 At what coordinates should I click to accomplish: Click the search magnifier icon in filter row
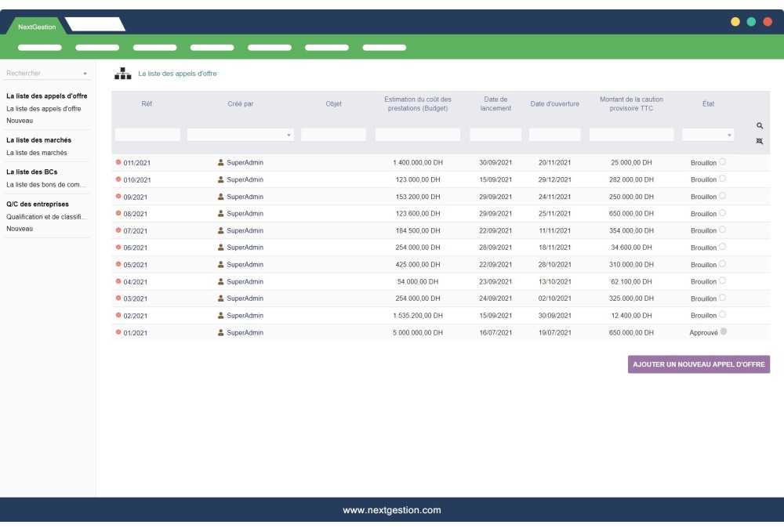click(x=759, y=125)
